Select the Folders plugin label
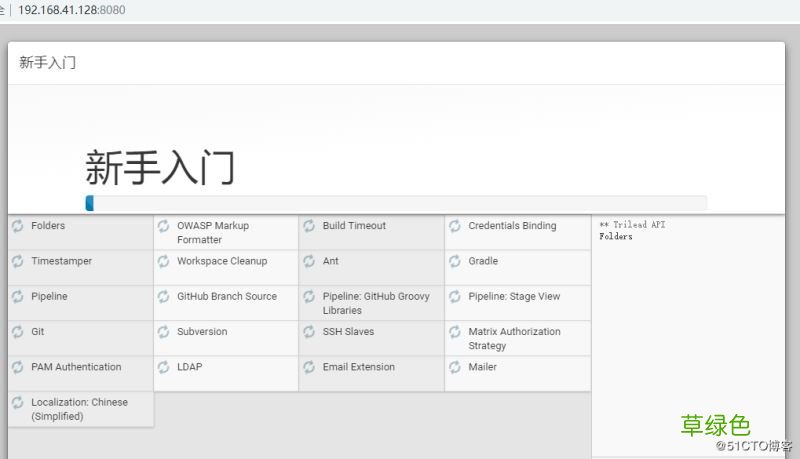800x459 pixels. 48,225
